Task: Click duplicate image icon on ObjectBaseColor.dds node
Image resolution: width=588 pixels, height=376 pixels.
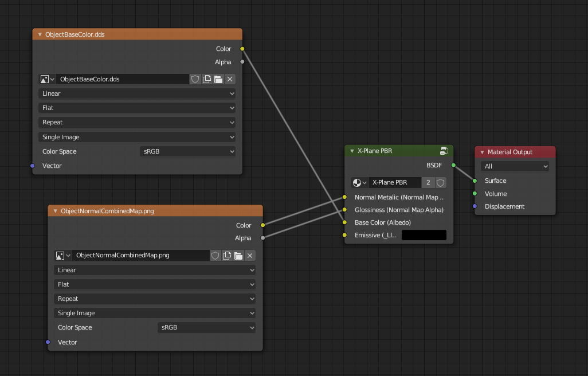Action: pyautogui.click(x=206, y=79)
